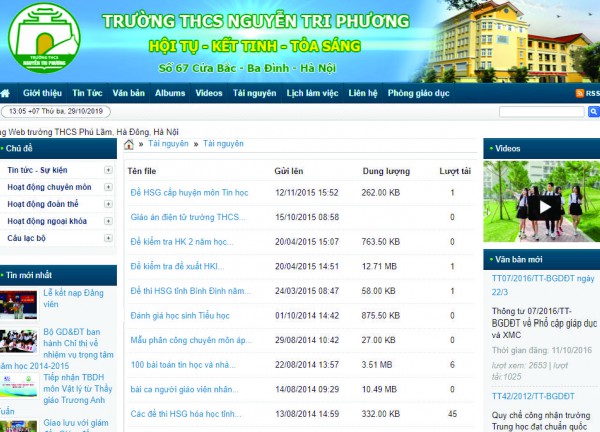Click the search magnifier button
Screen dimensions: 600x432
pyautogui.click(x=593, y=112)
